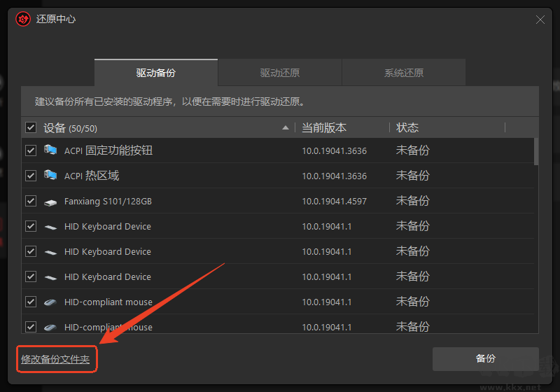Click the 备份 button

(485, 359)
